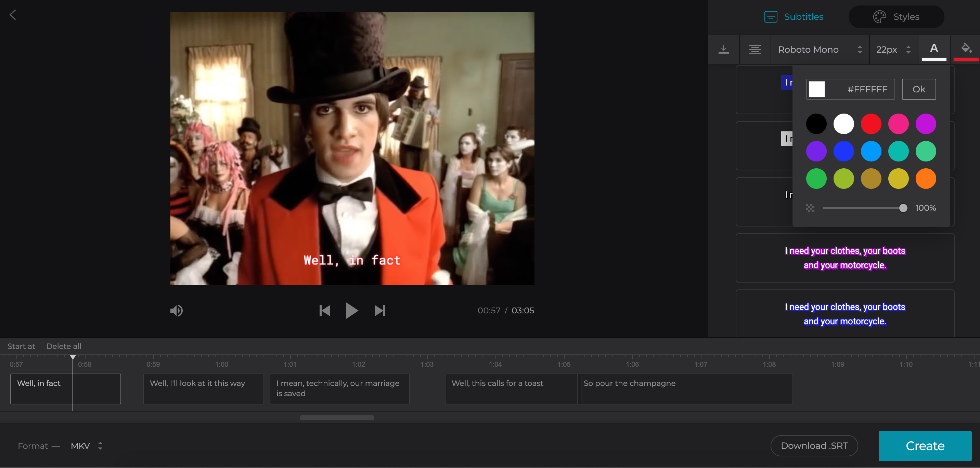
Task: Click the horizontal timeline scrollbar
Action: click(337, 417)
